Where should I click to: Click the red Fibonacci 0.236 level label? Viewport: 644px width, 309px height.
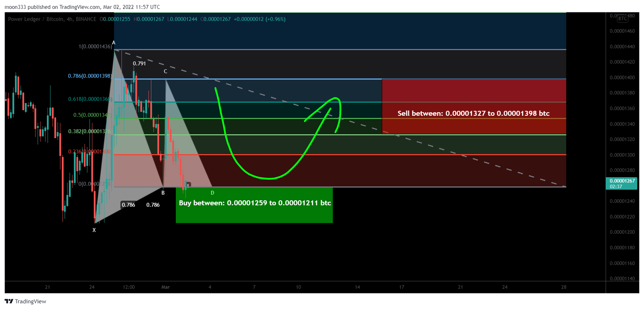[90, 152]
